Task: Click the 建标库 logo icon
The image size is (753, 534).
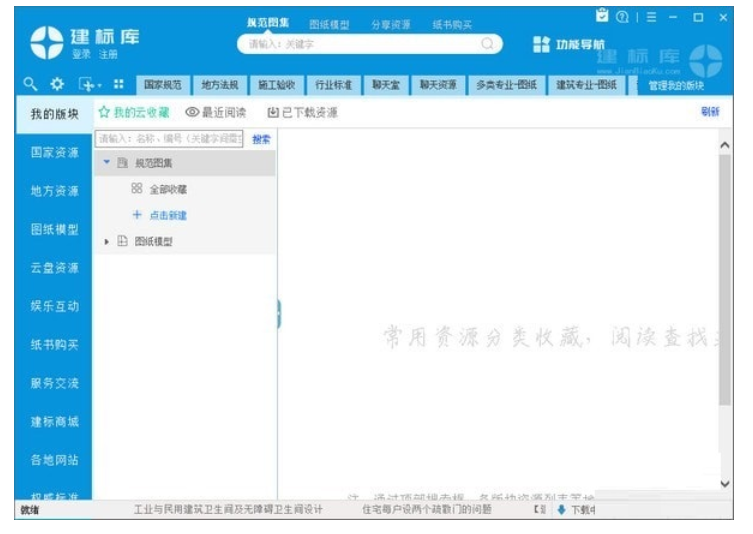Action: click(x=47, y=42)
